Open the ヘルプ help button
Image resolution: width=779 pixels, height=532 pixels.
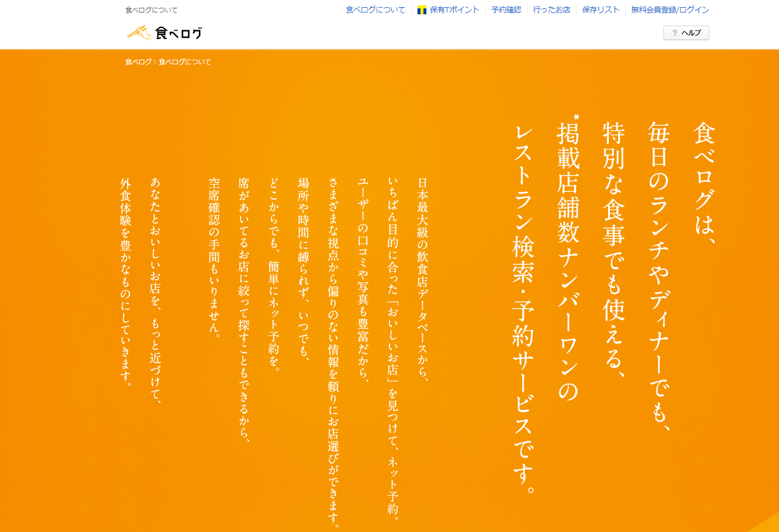click(x=686, y=33)
